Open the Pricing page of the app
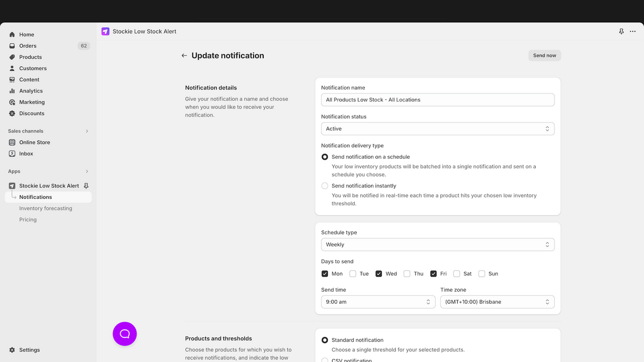644x362 pixels. coord(28,219)
